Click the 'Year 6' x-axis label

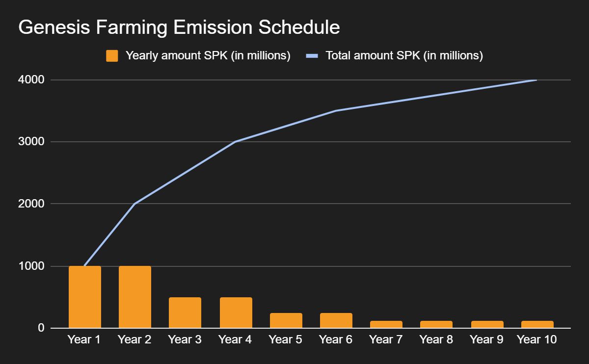click(x=336, y=339)
